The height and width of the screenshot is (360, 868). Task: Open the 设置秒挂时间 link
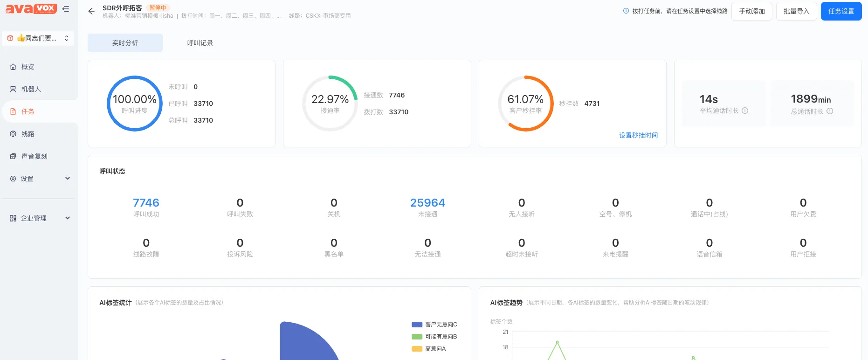[x=638, y=135]
